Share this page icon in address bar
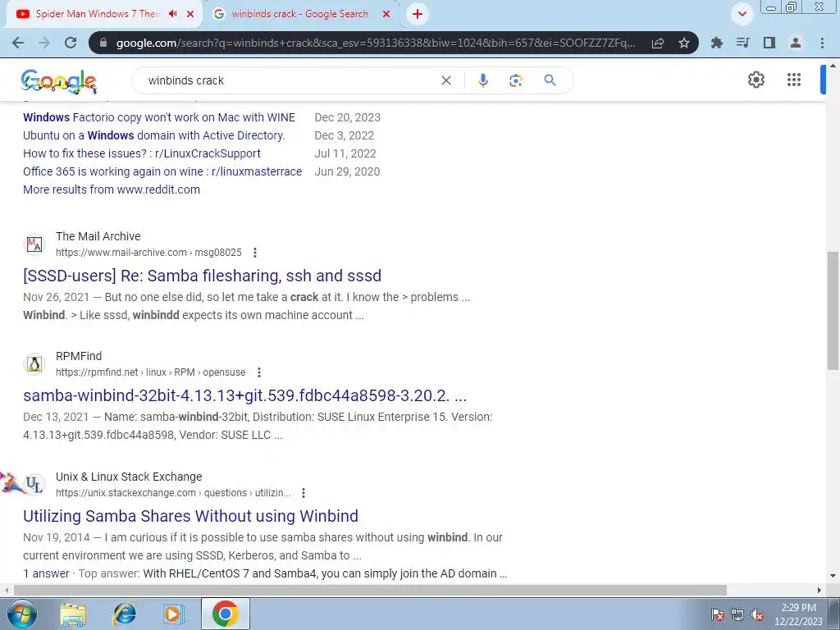Viewport: 840px width, 630px height. coord(658,43)
